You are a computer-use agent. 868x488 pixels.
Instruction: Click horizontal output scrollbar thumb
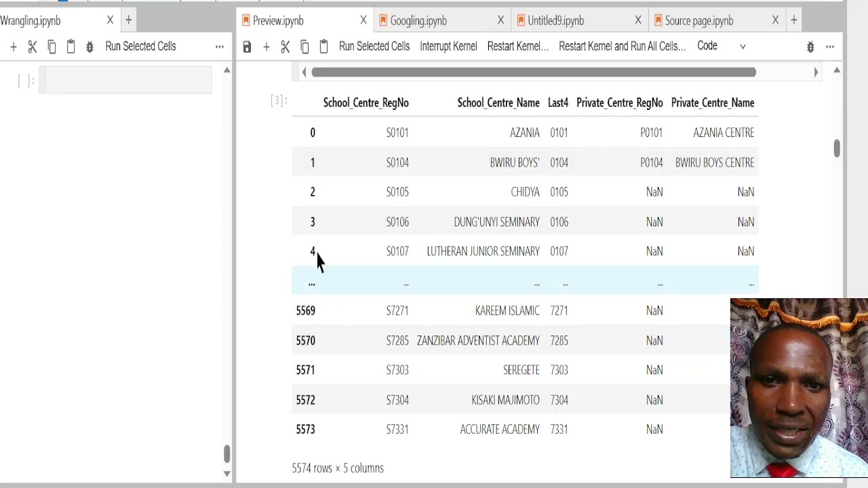(534, 72)
